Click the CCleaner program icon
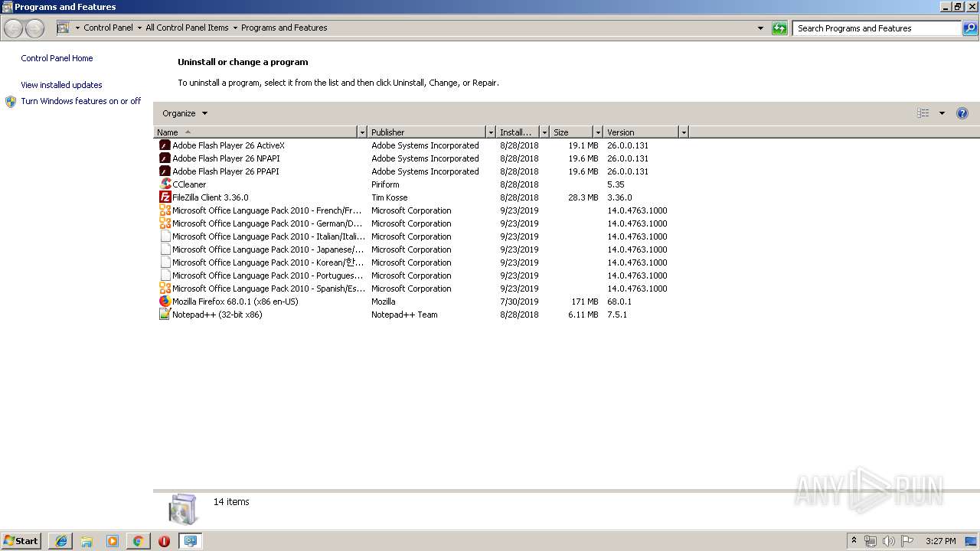Viewport: 980px width, 551px height. click(165, 184)
